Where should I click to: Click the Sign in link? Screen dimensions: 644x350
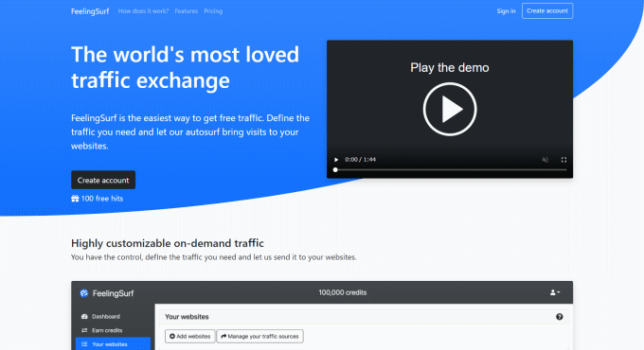[506, 11]
